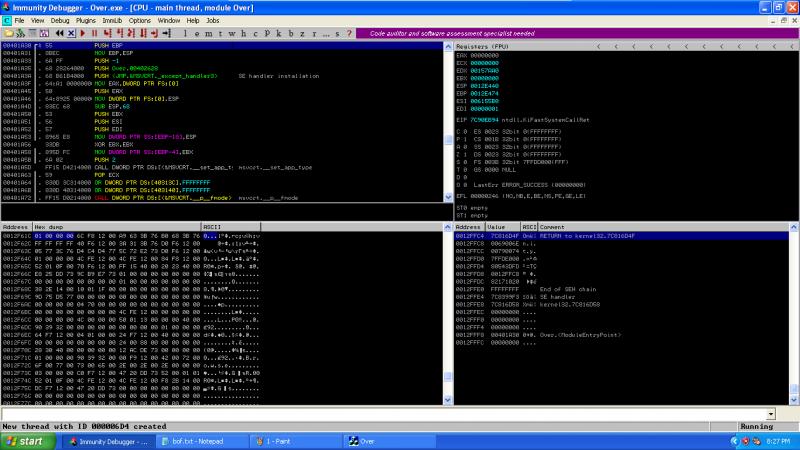Select the End of SEH chain stack row
The width and height of the screenshot is (800, 450).
click(621, 289)
